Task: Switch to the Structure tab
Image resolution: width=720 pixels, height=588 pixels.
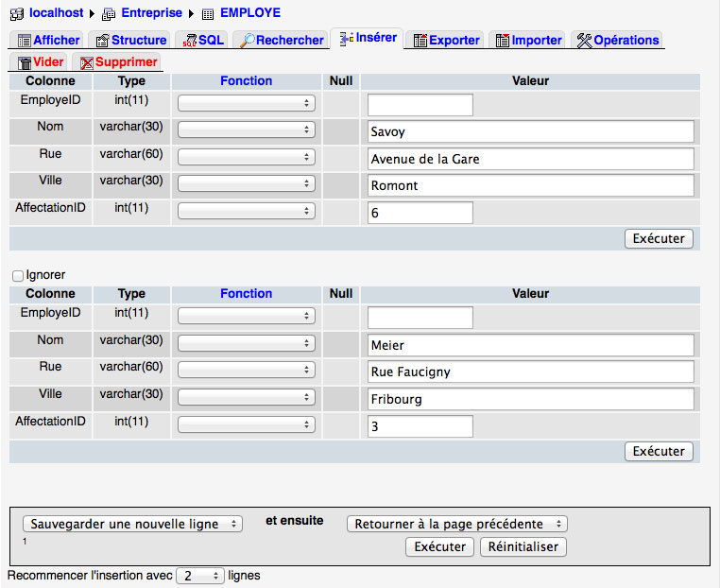Action: [x=129, y=40]
